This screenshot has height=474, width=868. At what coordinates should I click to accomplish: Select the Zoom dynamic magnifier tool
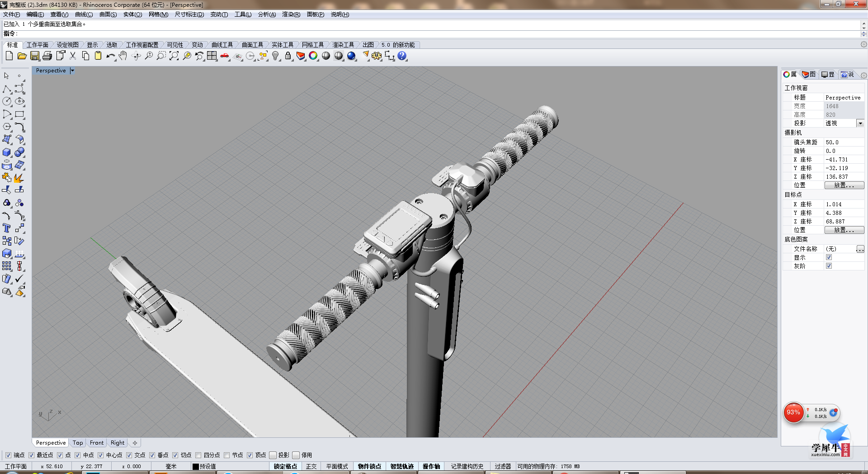click(x=148, y=56)
